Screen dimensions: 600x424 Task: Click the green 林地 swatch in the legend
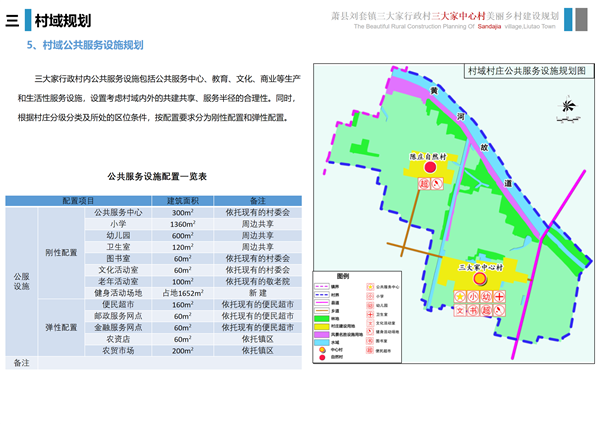323,320
